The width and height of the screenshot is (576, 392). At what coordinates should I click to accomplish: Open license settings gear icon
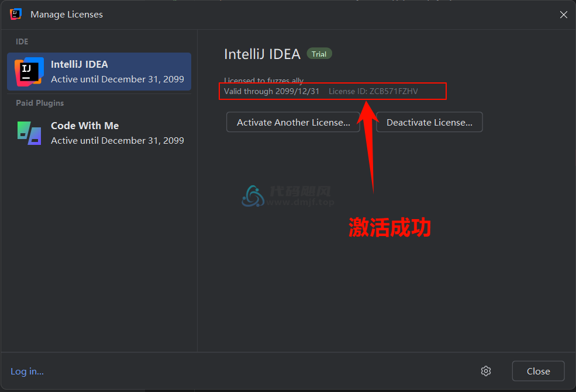(x=486, y=371)
